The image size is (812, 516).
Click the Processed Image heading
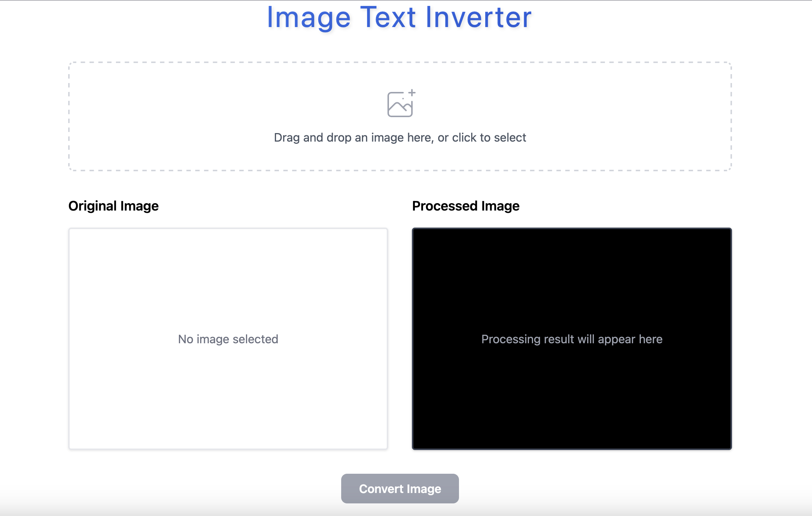click(466, 206)
